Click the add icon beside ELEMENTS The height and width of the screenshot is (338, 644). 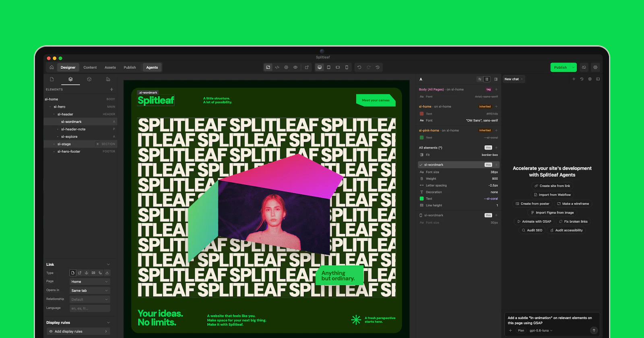[x=111, y=89]
